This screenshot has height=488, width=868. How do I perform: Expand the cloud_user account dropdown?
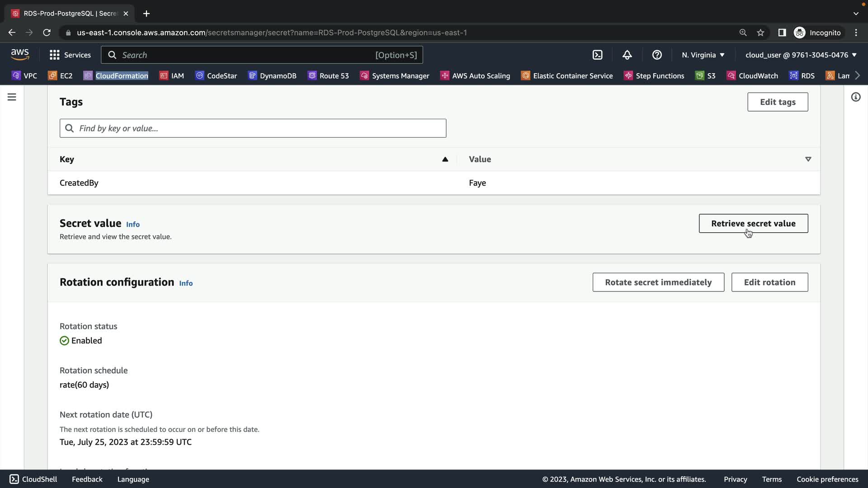click(x=801, y=55)
